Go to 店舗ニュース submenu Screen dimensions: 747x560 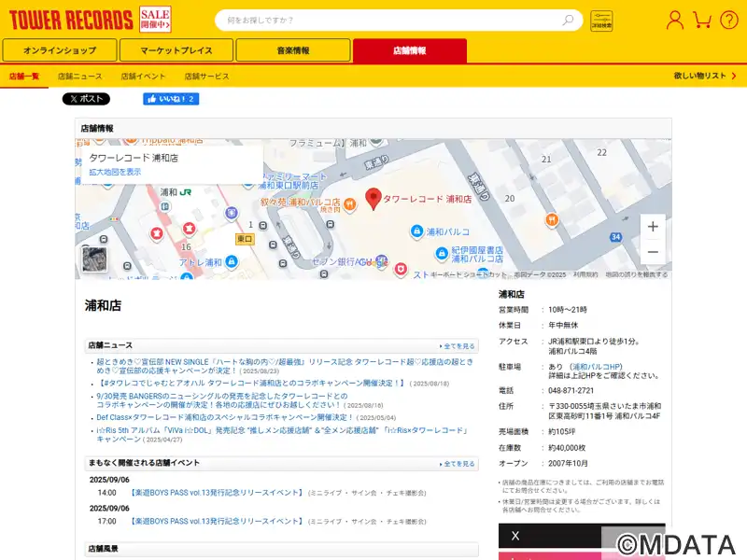(80, 77)
